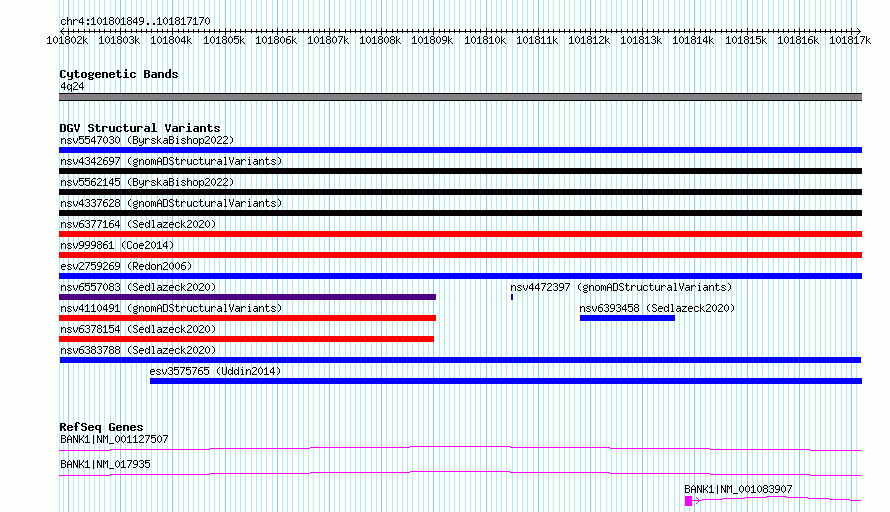Click the nsv4337628 (gnomADStructuralVariants) label
Screen dimensions: 890x512
click(x=171, y=203)
